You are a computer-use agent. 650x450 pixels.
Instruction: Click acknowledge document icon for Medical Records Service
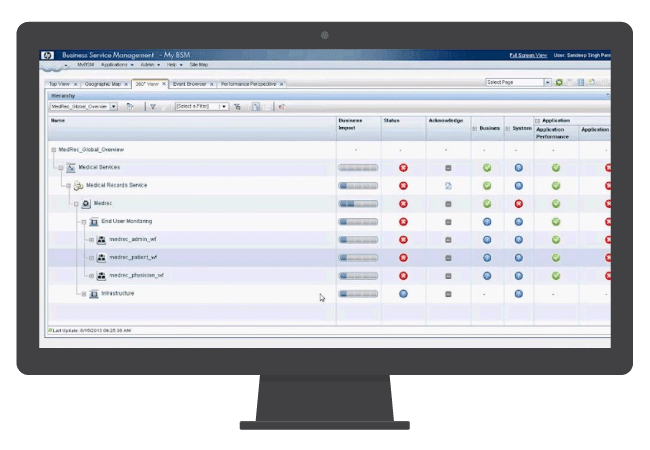tap(448, 186)
